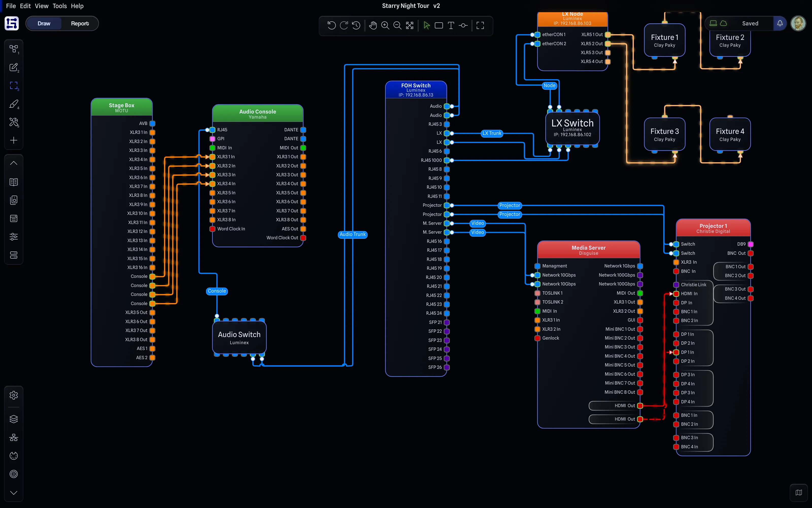
Task: Select the crossed tools icon numbered 5
Action: 14,122
